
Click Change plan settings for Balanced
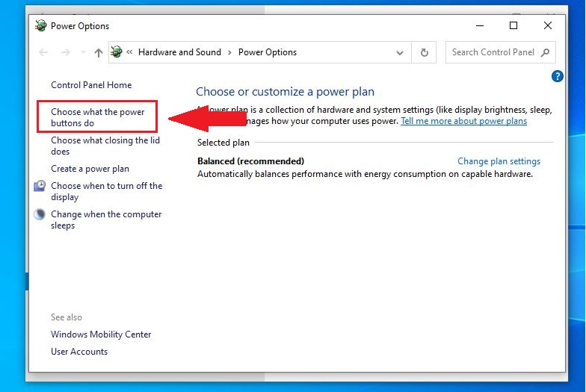coord(499,161)
